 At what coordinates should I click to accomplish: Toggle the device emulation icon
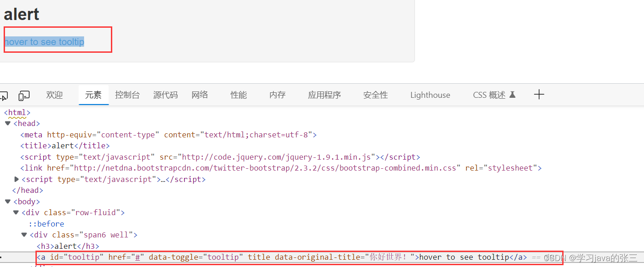tap(24, 96)
